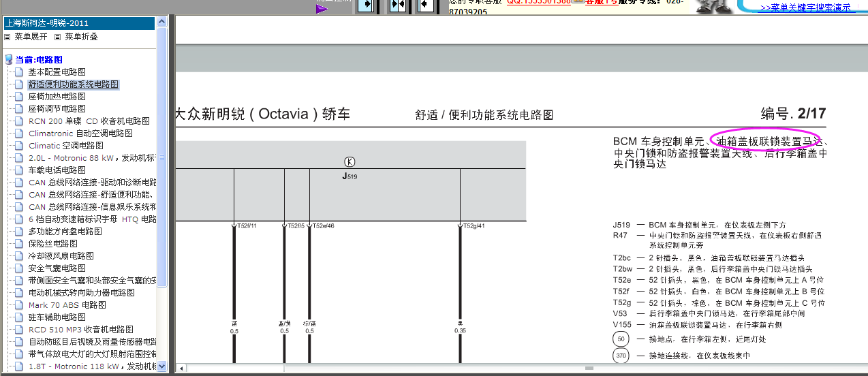
Task: Click the menu panel vertical scrollbar thumb
Action: [161, 157]
